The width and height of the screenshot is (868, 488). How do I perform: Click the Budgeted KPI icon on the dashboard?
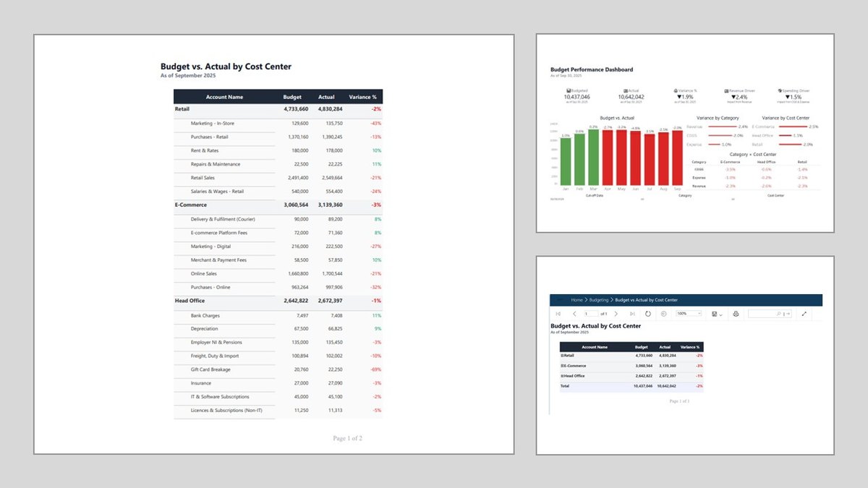(x=568, y=91)
